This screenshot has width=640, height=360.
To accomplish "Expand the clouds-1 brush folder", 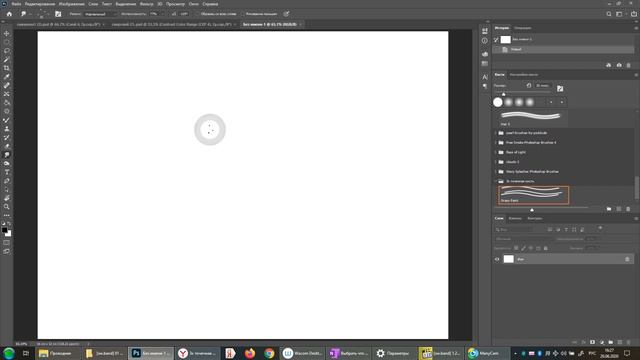I will [496, 162].
